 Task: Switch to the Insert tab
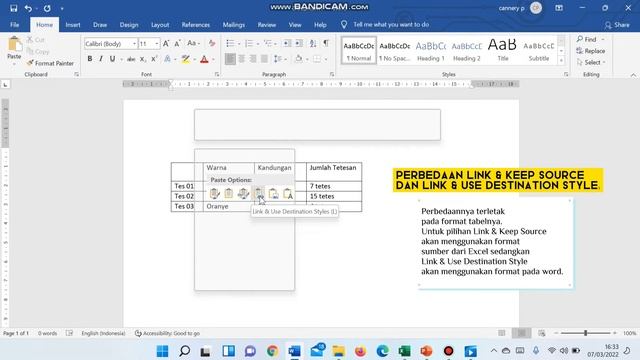[73, 24]
